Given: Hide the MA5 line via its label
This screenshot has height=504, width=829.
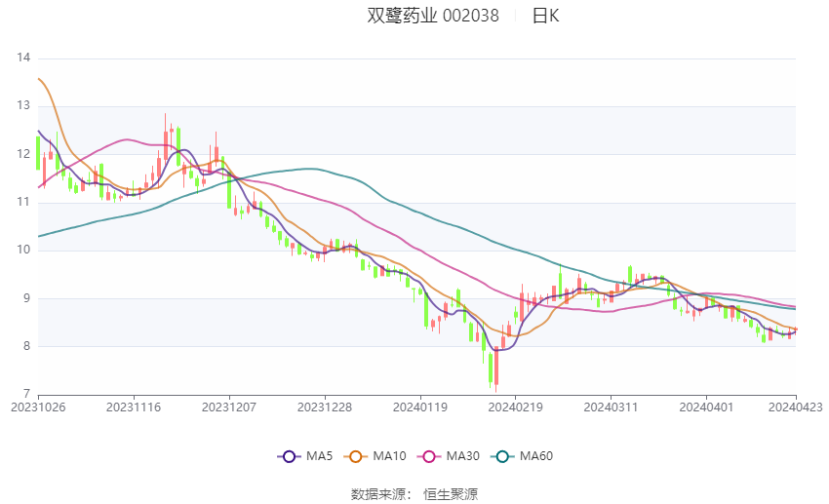Looking at the screenshot, I should (319, 456).
